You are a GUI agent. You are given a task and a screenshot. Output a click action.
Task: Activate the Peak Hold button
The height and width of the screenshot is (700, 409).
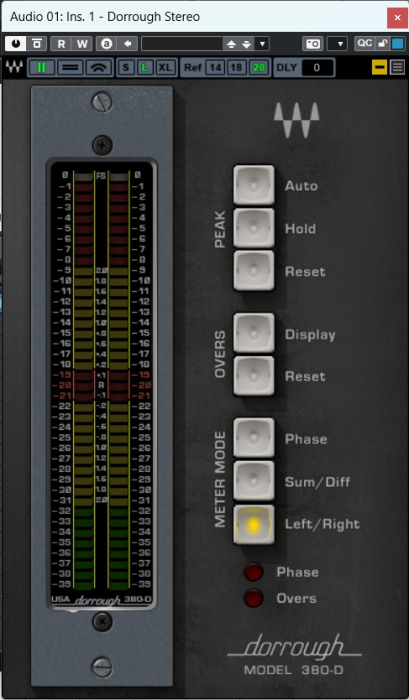254,228
